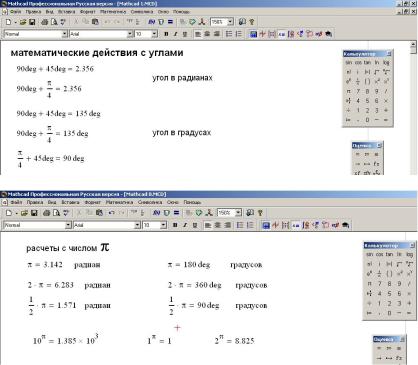
Task: Click 5 button in lower calculator palette
Action: [x=389, y=294]
